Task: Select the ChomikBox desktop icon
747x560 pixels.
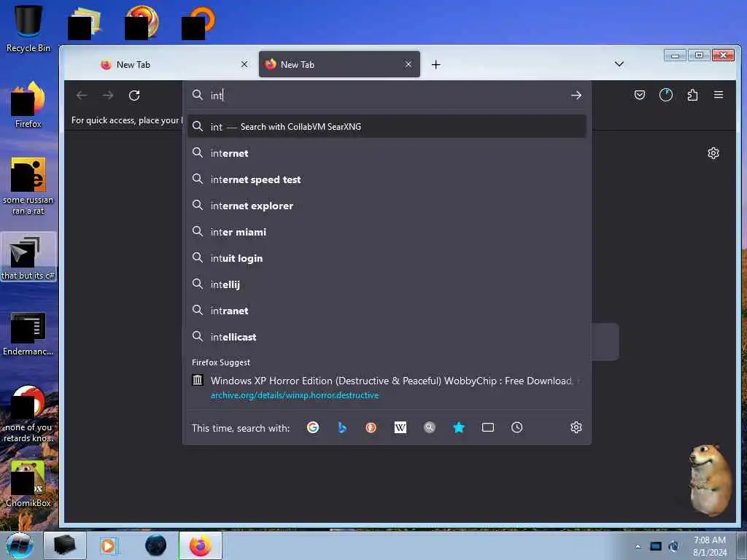Action: tap(28, 484)
